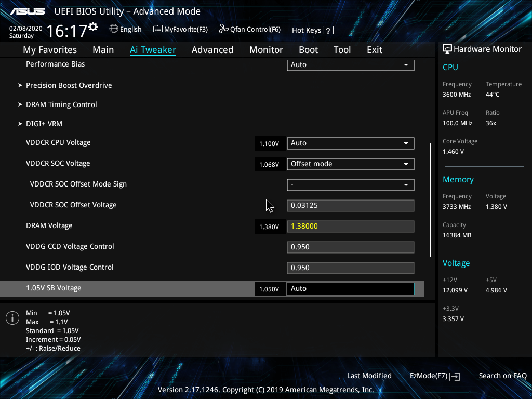
Task: Open the VDDCR SOC Offset Mode Sign dropdown
Action: pyautogui.click(x=351, y=184)
